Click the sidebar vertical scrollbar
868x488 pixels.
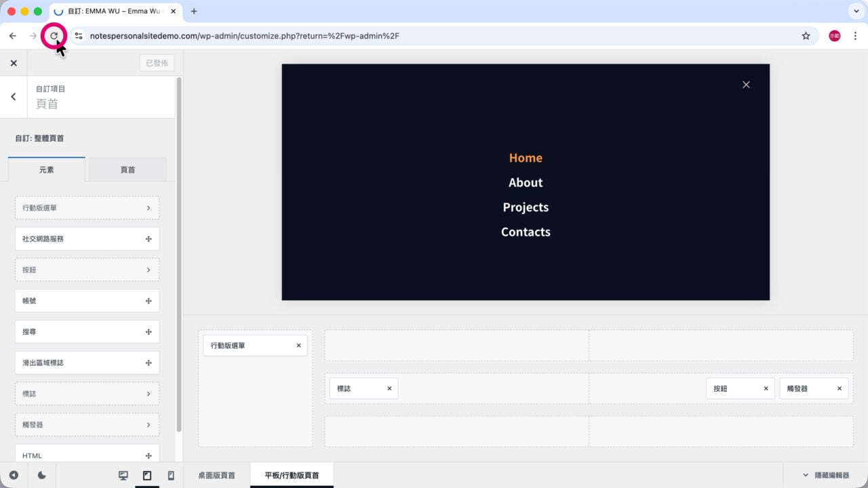179,254
